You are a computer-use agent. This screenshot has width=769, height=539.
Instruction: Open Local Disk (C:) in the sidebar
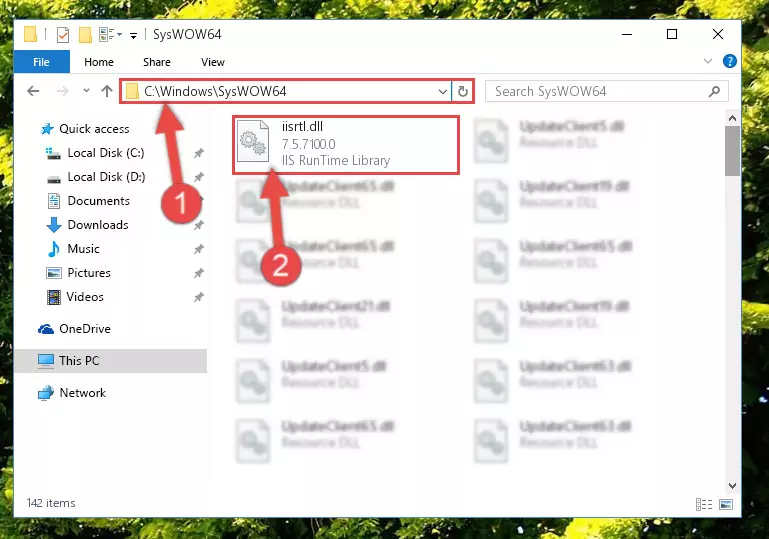tap(106, 153)
